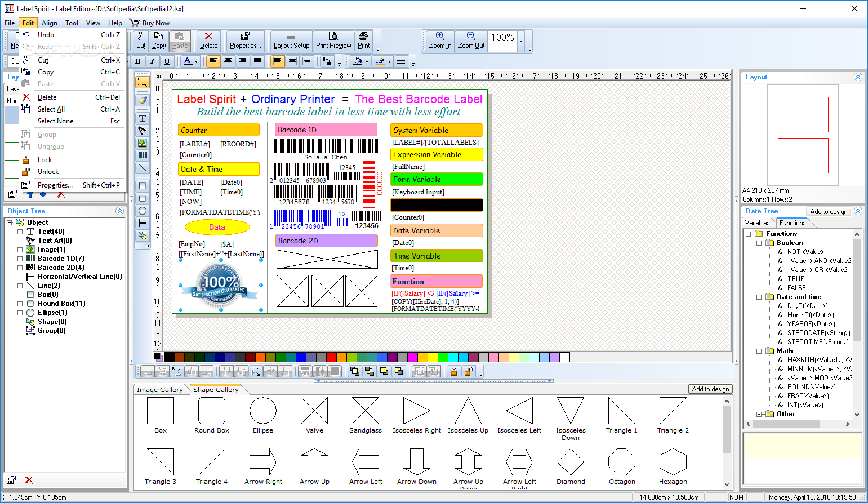Image resolution: width=868 pixels, height=503 pixels.
Task: Open the fill color dropdown arrow
Action: click(x=367, y=61)
